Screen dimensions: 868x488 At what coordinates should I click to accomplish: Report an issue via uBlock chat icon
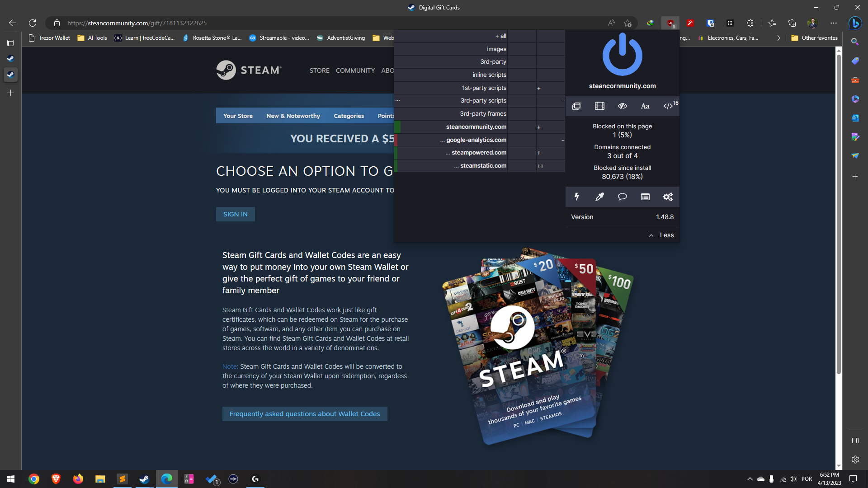623,197
